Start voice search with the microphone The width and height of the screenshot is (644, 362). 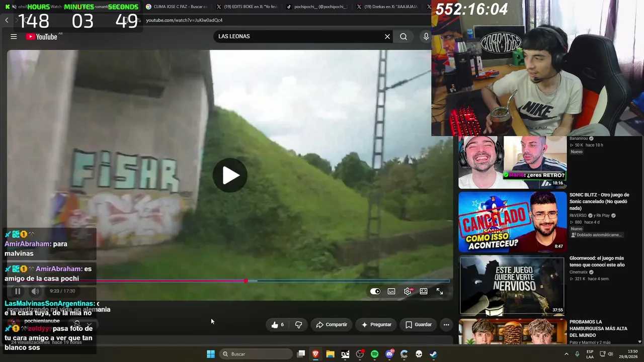click(x=426, y=36)
